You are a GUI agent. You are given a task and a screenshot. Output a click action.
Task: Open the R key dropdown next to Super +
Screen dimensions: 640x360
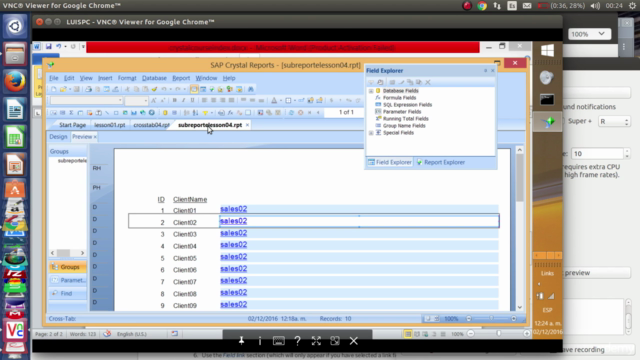[x=614, y=121]
